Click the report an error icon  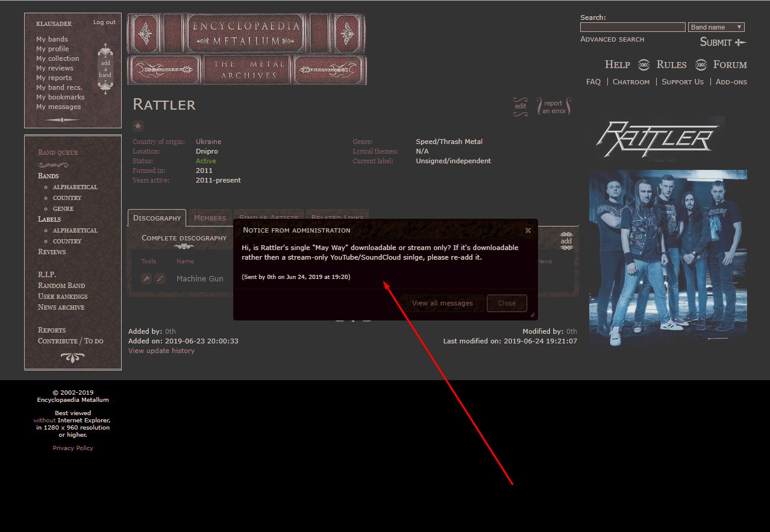click(x=553, y=107)
